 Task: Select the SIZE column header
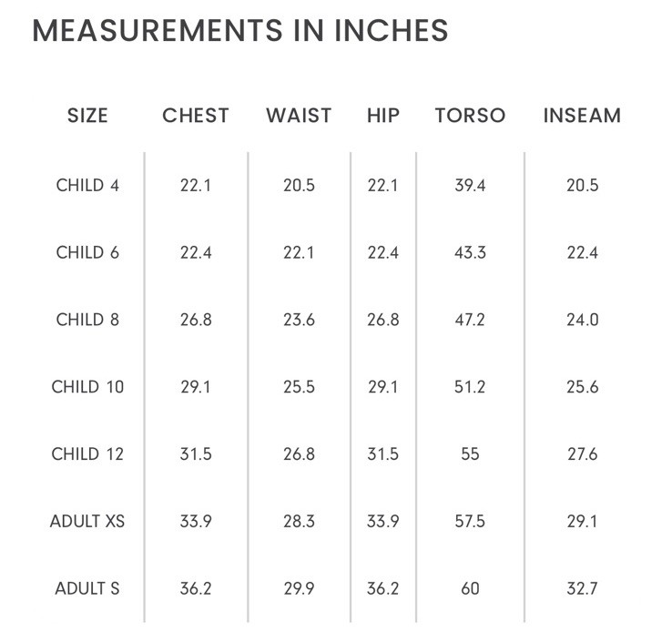(x=87, y=116)
